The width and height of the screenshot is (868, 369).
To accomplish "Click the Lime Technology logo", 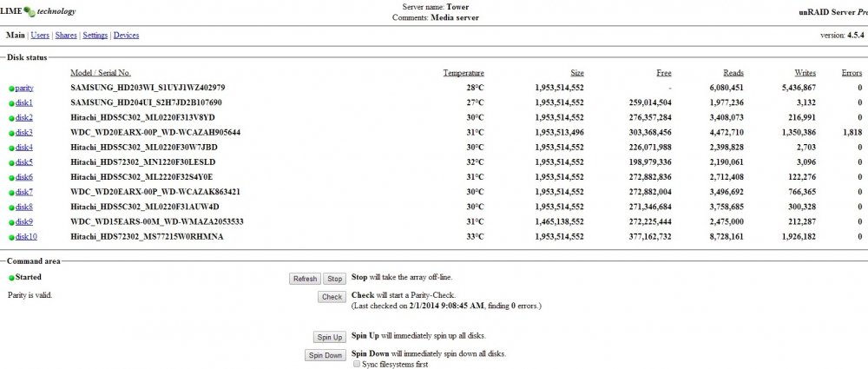I will 38,11.
